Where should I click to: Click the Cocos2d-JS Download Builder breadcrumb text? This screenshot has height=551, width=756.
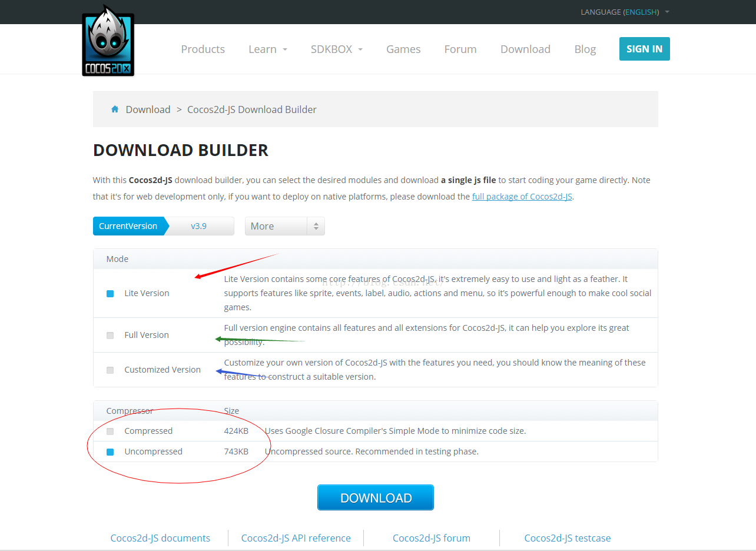tap(252, 109)
